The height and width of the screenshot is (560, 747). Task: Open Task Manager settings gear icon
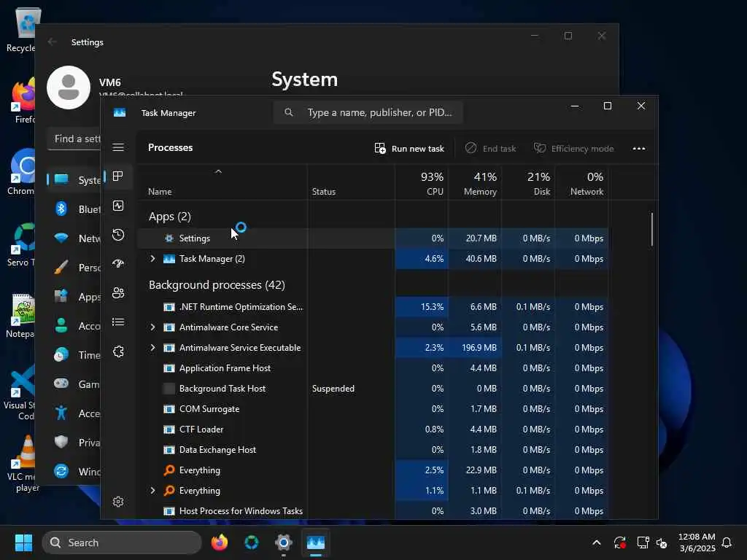pyautogui.click(x=118, y=502)
